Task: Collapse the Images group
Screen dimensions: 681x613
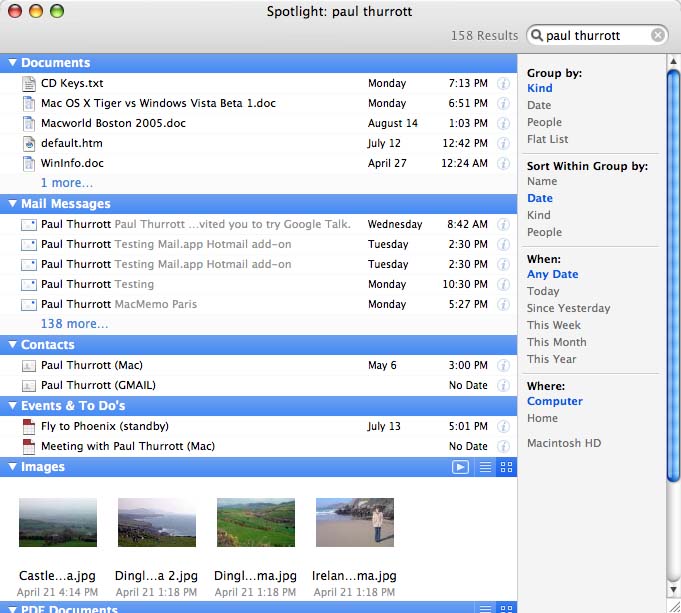Action: [13, 467]
